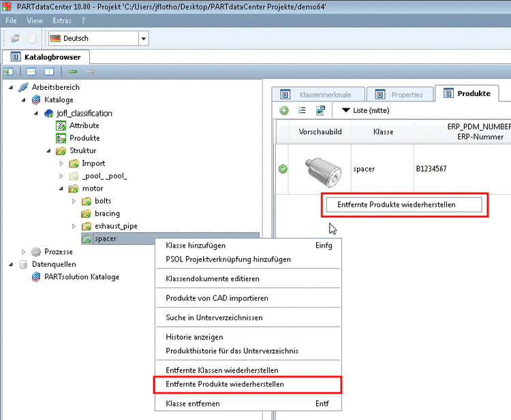
Task: Open the File menu
Action: pyautogui.click(x=11, y=20)
